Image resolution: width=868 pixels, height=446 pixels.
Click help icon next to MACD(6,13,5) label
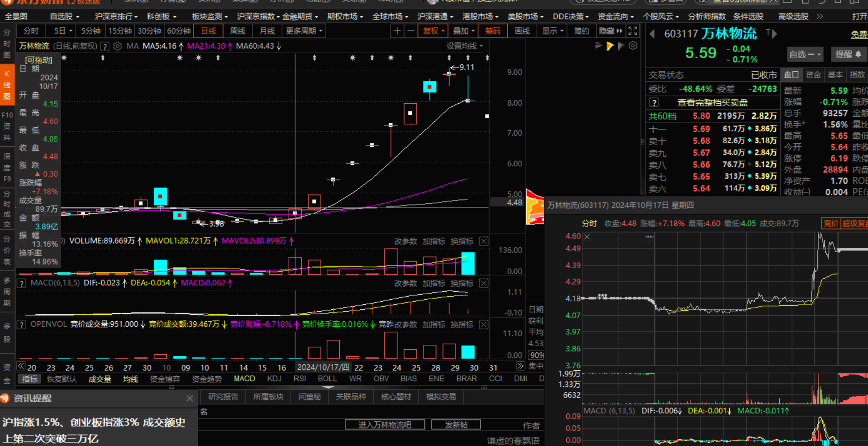pos(22,283)
